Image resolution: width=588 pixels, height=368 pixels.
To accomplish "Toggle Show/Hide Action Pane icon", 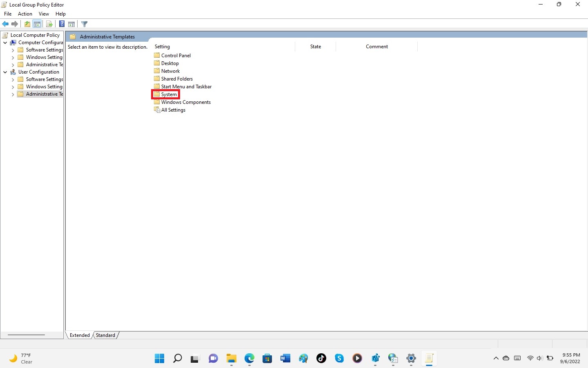I will click(71, 24).
